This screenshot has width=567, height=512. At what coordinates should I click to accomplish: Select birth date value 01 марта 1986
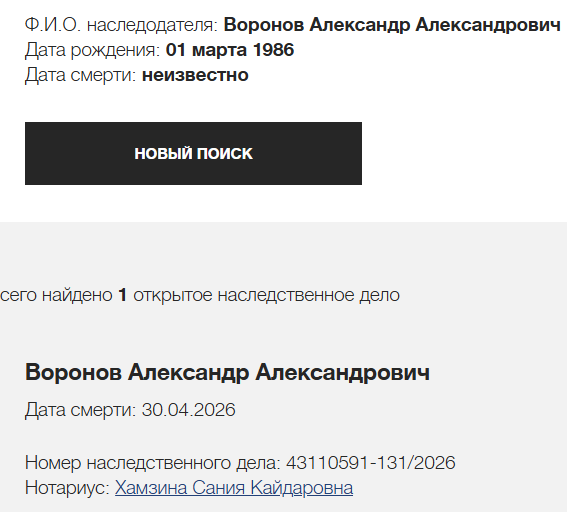[x=230, y=50]
